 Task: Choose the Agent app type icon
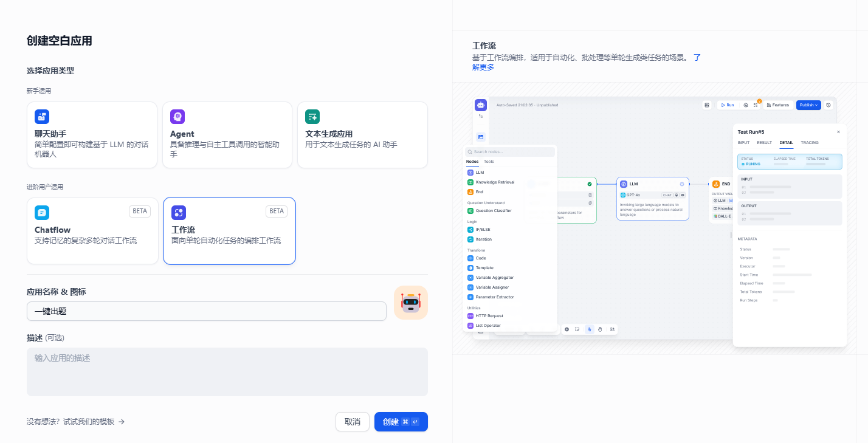pos(177,117)
